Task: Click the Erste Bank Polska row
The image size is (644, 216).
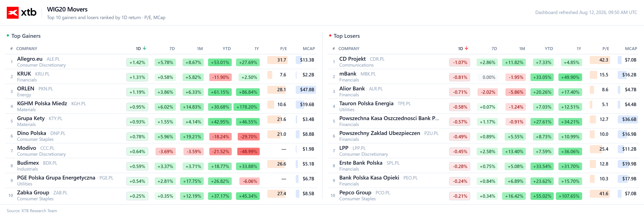Action: tap(483, 166)
